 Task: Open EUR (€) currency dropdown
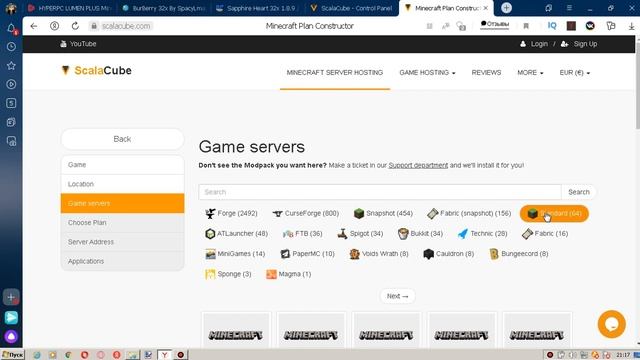point(574,73)
